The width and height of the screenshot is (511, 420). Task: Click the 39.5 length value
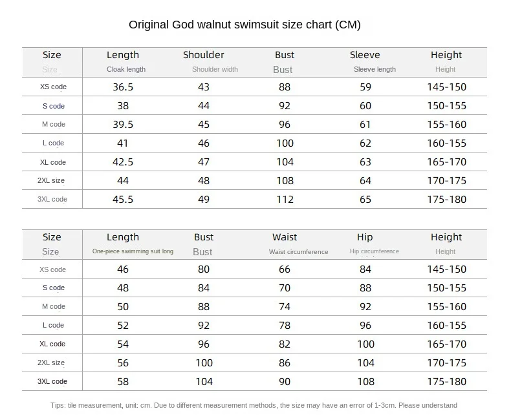tap(123, 124)
